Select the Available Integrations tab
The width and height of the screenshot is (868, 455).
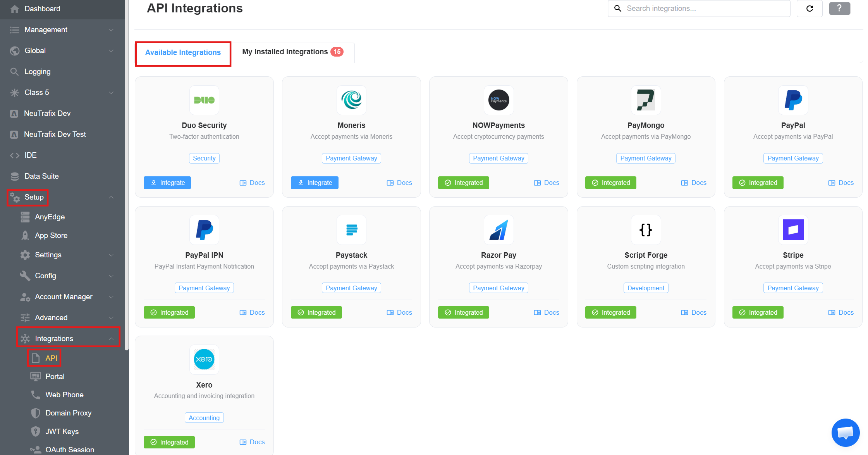183,53
